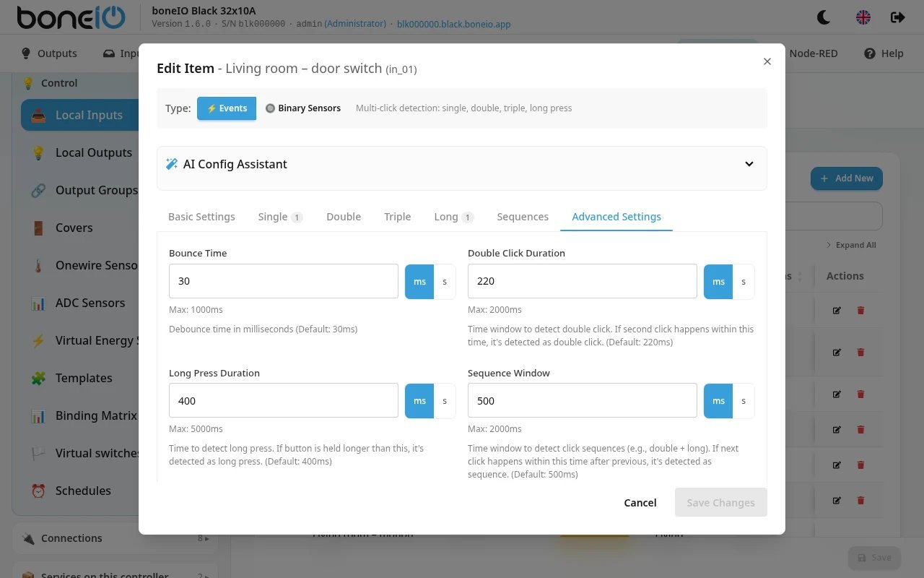Switch to the Basic Settings tab
This screenshot has height=578, width=924.
(201, 217)
